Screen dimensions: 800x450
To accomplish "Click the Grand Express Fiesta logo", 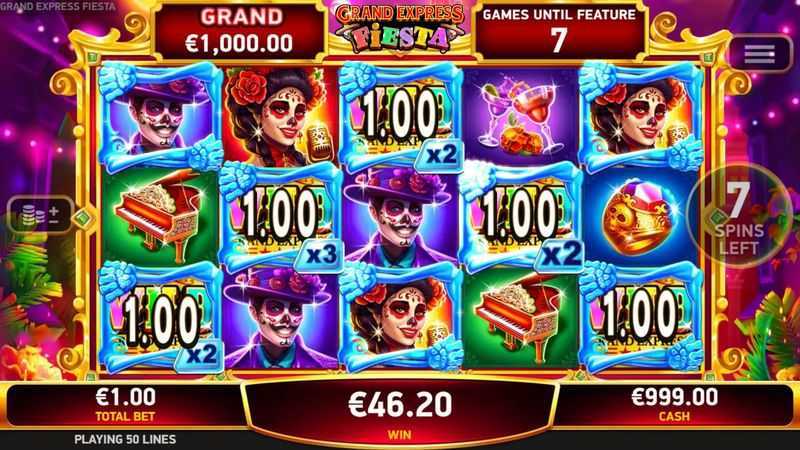I will click(399, 29).
